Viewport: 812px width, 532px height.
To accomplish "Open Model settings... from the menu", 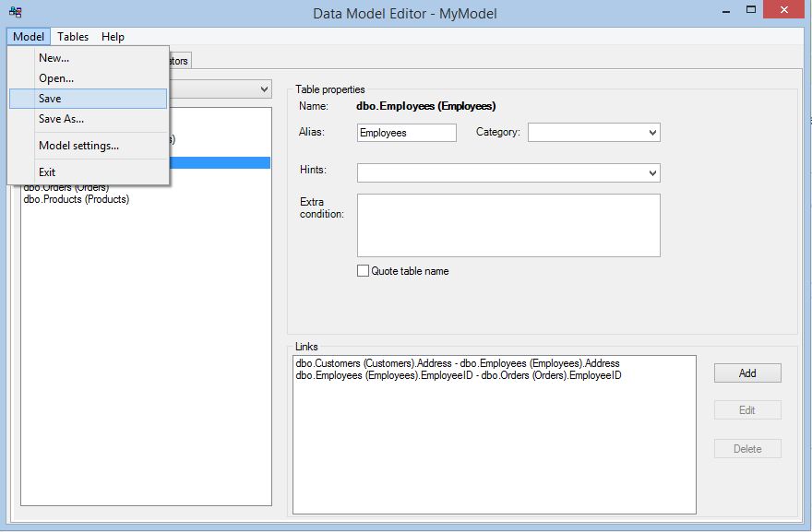I will pyautogui.click(x=78, y=145).
